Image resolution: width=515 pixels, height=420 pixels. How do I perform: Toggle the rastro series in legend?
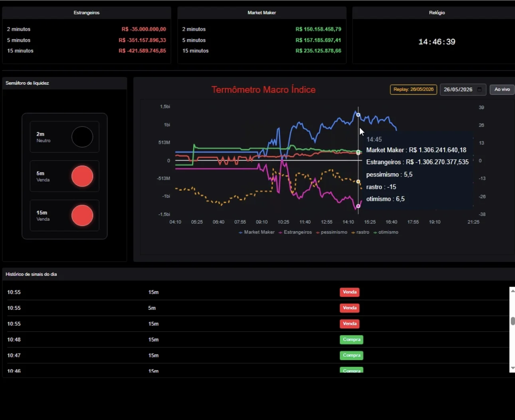click(x=360, y=232)
